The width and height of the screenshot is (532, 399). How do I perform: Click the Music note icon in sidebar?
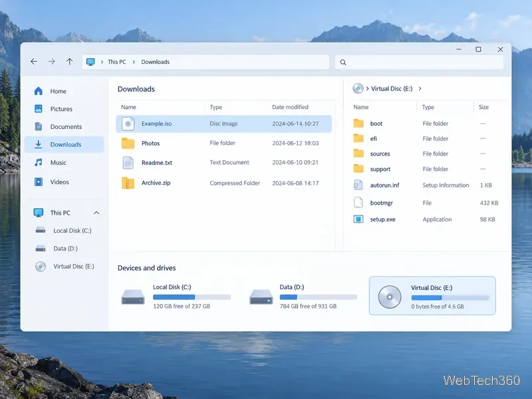pyautogui.click(x=39, y=162)
